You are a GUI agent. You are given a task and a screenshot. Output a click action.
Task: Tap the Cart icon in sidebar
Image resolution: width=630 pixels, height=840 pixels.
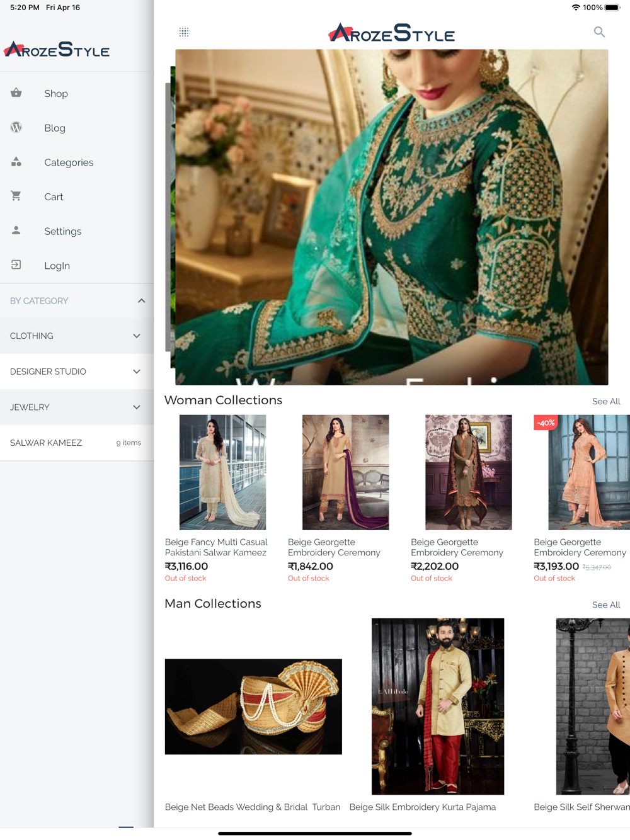16,196
